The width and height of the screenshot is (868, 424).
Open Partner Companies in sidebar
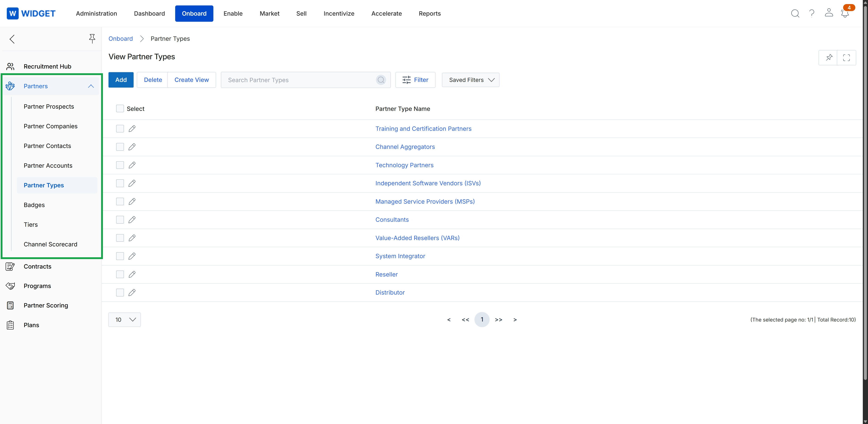tap(51, 126)
